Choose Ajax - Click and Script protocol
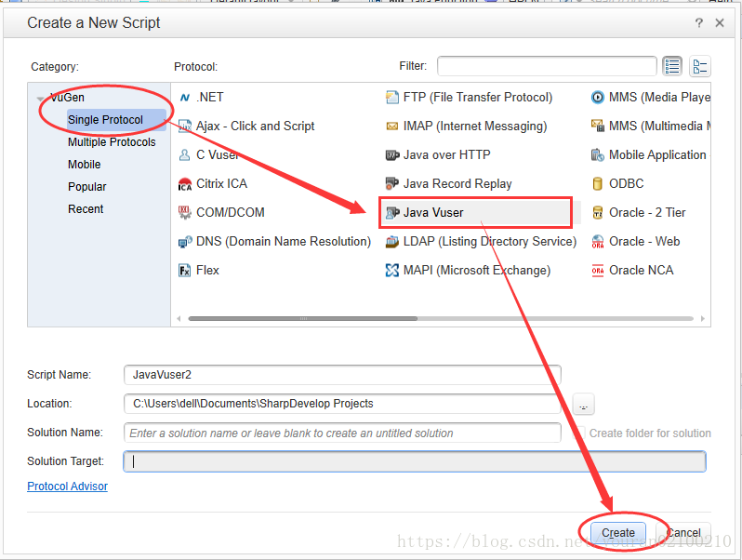 click(x=246, y=127)
